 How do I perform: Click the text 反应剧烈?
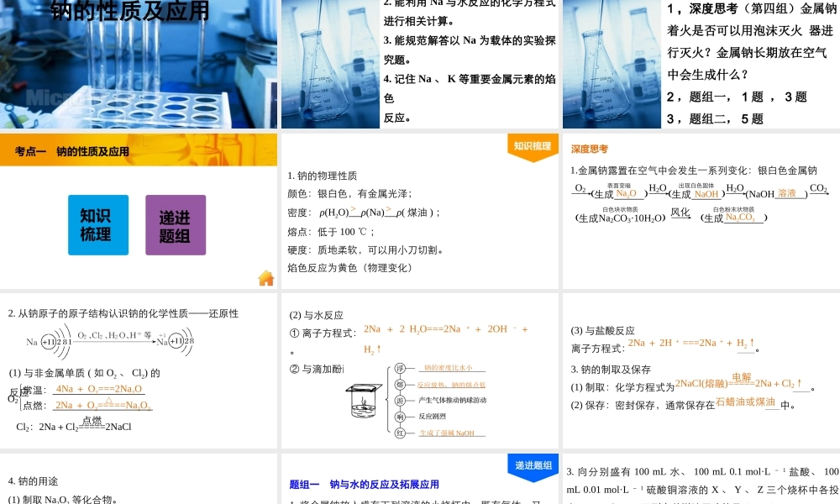pos(433,416)
